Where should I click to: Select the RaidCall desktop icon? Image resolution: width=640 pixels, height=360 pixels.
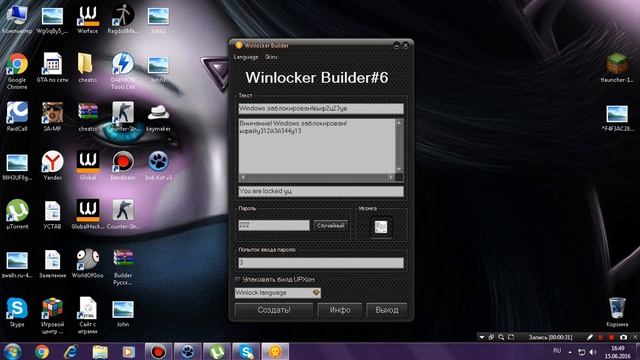click(17, 117)
